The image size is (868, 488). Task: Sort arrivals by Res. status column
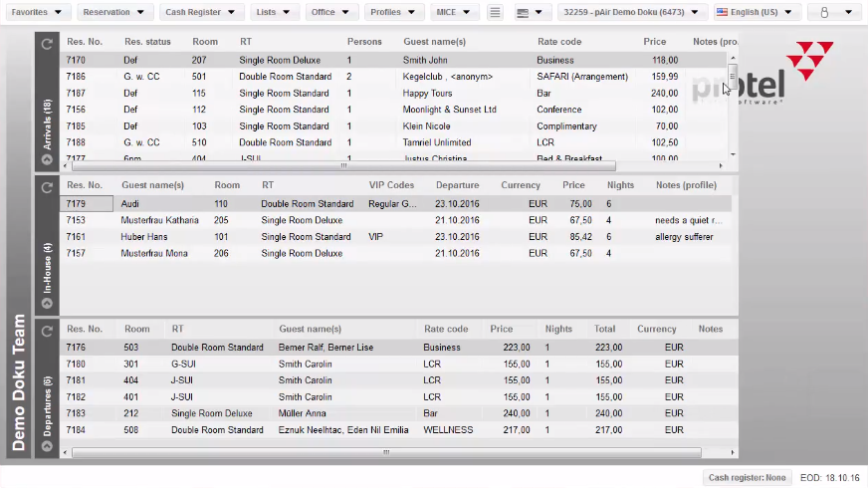click(x=147, y=42)
